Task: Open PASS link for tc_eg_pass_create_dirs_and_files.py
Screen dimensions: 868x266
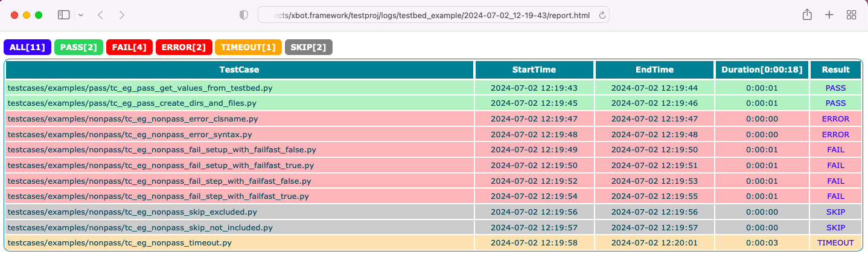Action: click(835, 103)
